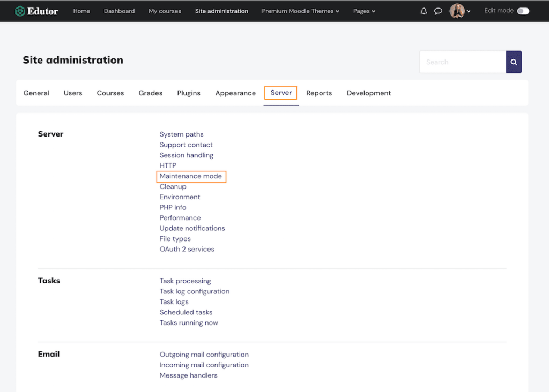This screenshot has width=549, height=392.
Task: Click the Search input field
Action: pos(462,62)
